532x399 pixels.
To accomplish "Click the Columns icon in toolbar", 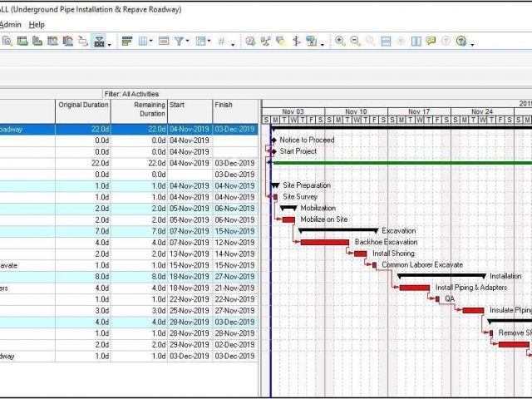I will point(144,41).
